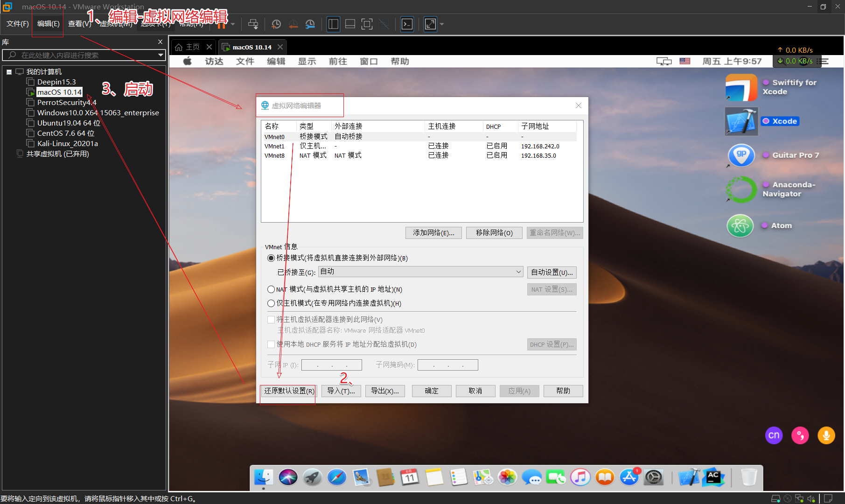This screenshot has height=504, width=845.
Task: Click 添加网络(E)... button
Action: pos(433,233)
